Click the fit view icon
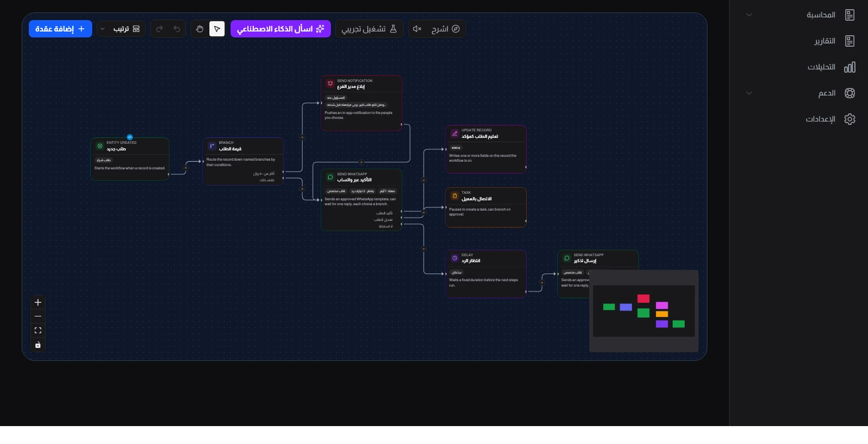Viewport: 868px width, 444px height. click(x=38, y=331)
